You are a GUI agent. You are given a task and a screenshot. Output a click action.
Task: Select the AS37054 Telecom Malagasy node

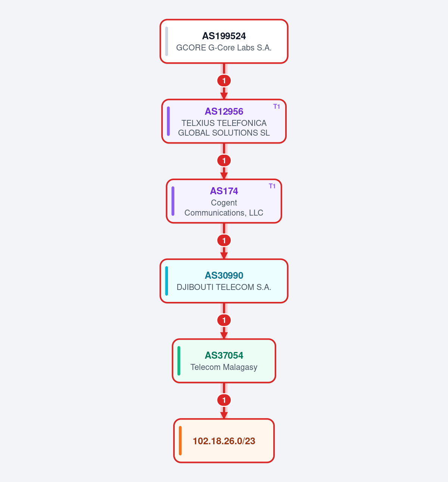tap(224, 361)
